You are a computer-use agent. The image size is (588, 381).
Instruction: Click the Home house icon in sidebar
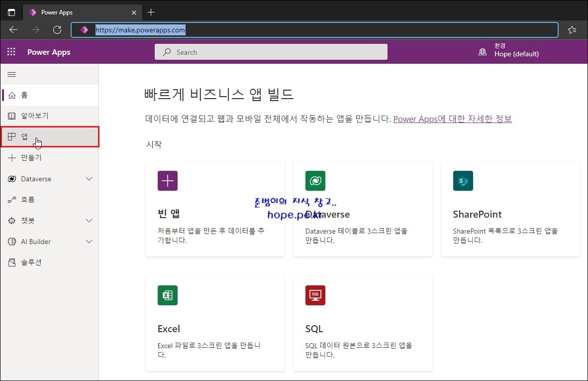[x=12, y=95]
